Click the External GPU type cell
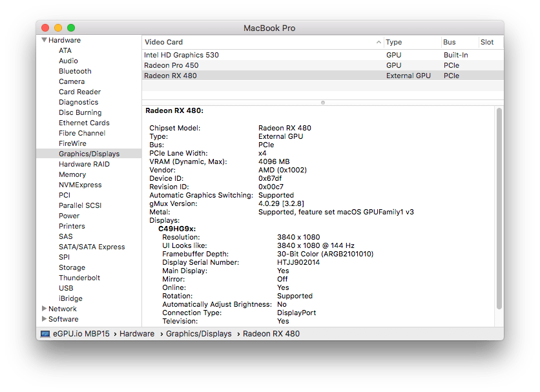540x392 pixels. [408, 76]
